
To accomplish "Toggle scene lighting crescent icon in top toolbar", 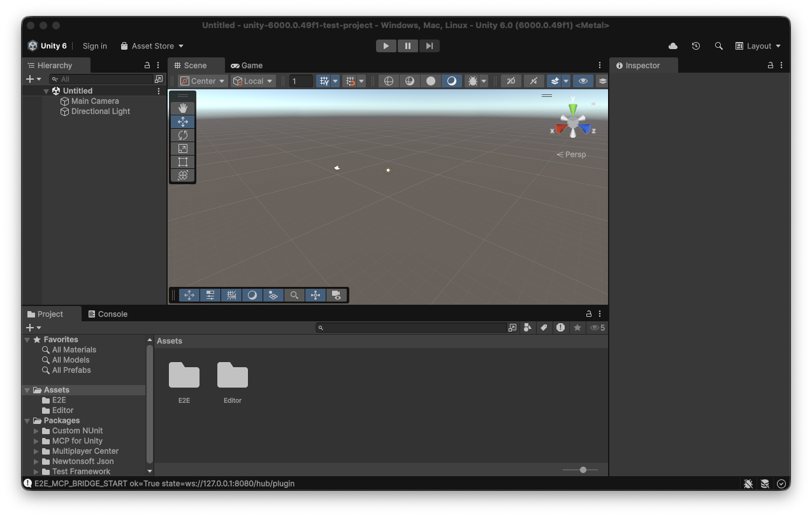I will 452,81.
